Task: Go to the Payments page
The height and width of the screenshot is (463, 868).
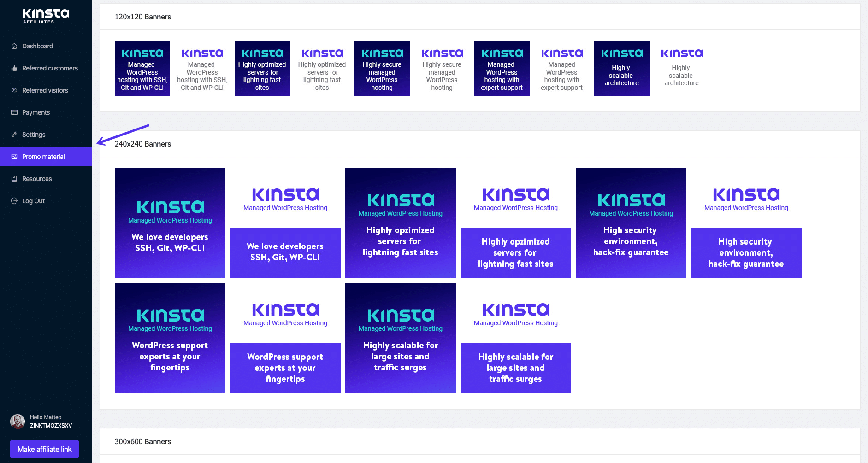Action: point(36,112)
